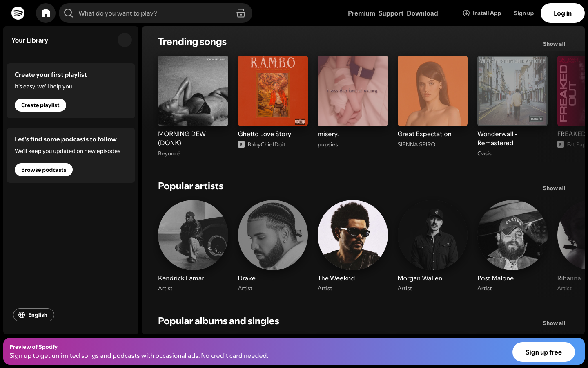The height and width of the screenshot is (368, 588).
Task: Open the Support link
Action: pyautogui.click(x=391, y=13)
